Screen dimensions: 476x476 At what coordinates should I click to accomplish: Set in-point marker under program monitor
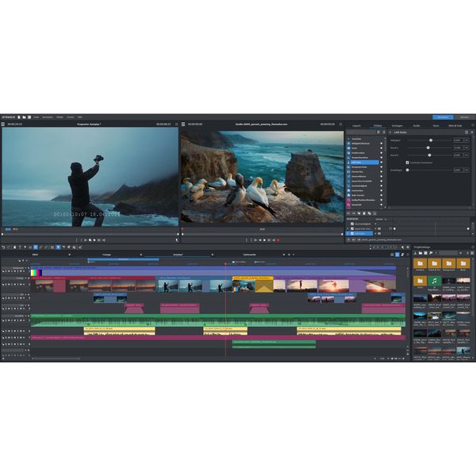[76, 240]
